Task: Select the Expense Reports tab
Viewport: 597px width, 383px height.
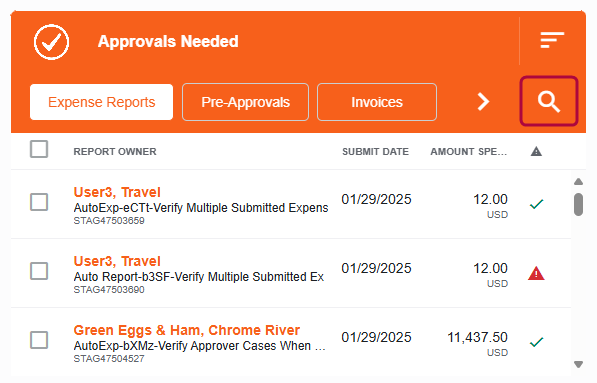Action: (101, 102)
